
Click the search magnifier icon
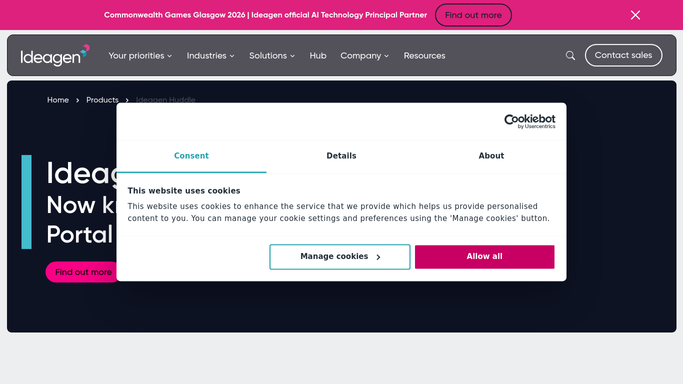(570, 55)
